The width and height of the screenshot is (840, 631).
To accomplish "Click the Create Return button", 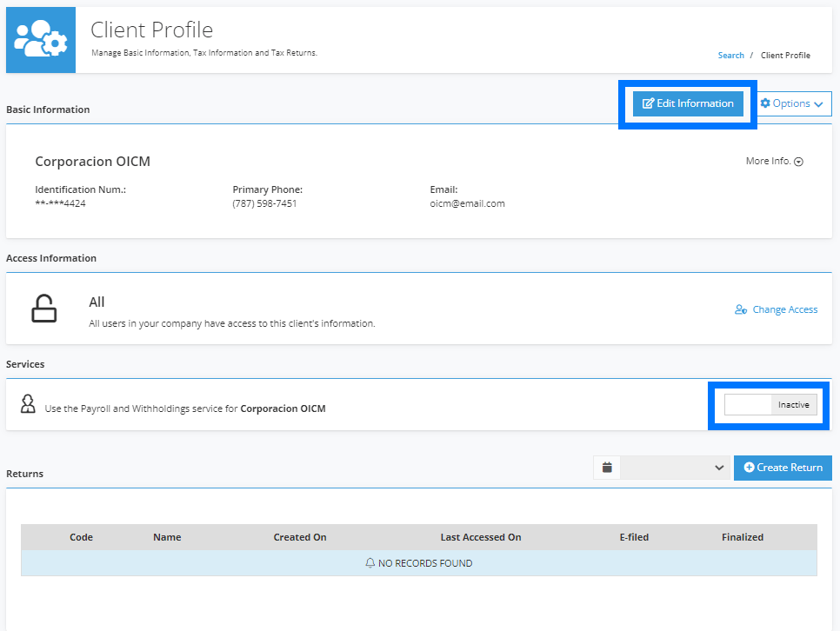I will tap(783, 468).
